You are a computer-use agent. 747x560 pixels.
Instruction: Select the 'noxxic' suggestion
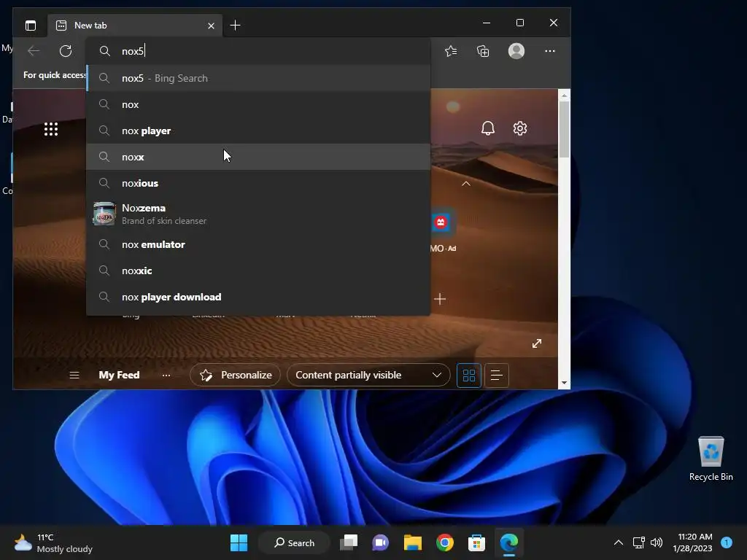coord(258,271)
